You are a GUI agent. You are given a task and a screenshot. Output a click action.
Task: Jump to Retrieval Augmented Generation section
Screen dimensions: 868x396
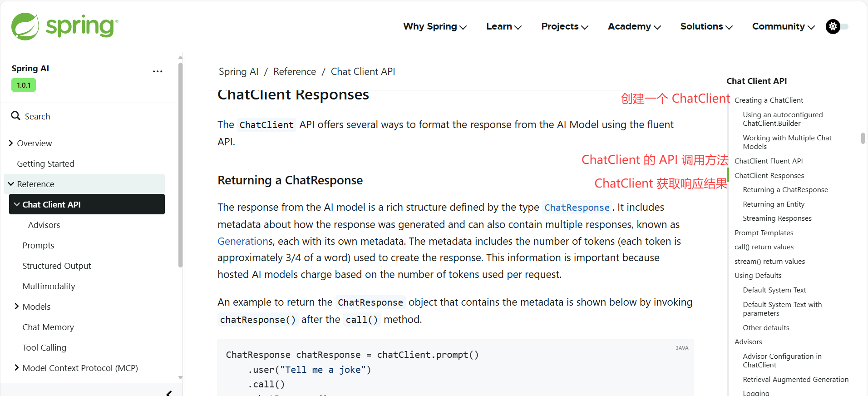pos(796,379)
